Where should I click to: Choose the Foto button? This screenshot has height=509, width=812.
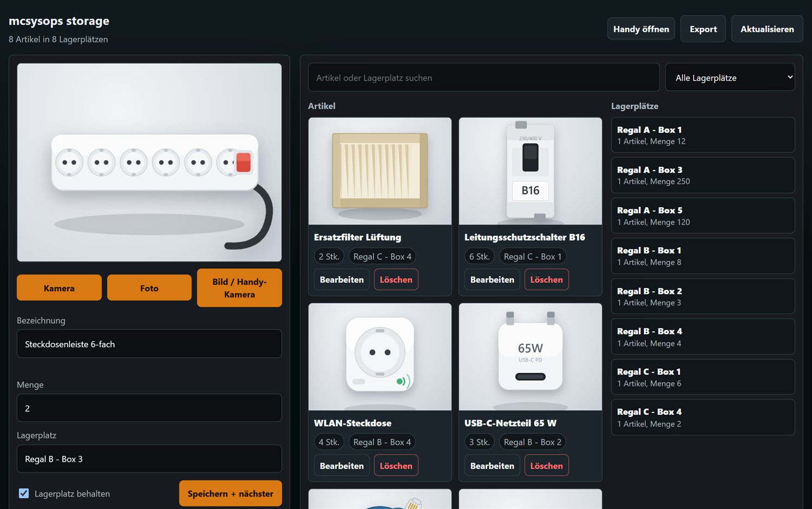(149, 288)
